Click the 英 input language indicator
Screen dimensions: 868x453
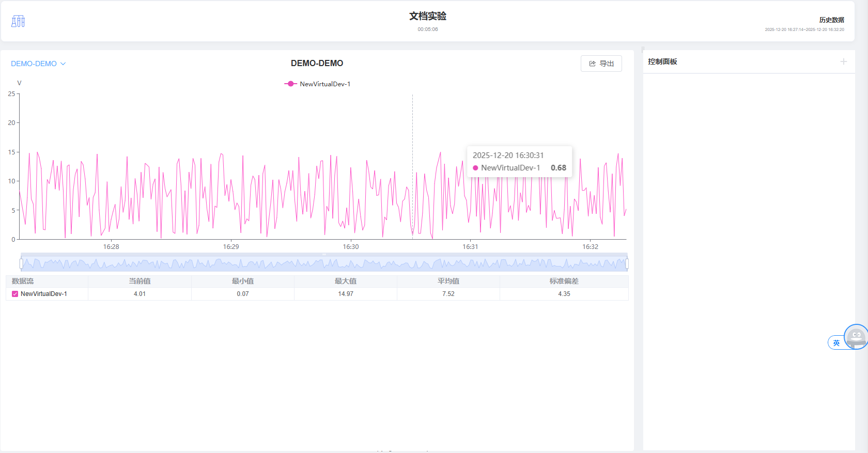tap(836, 343)
